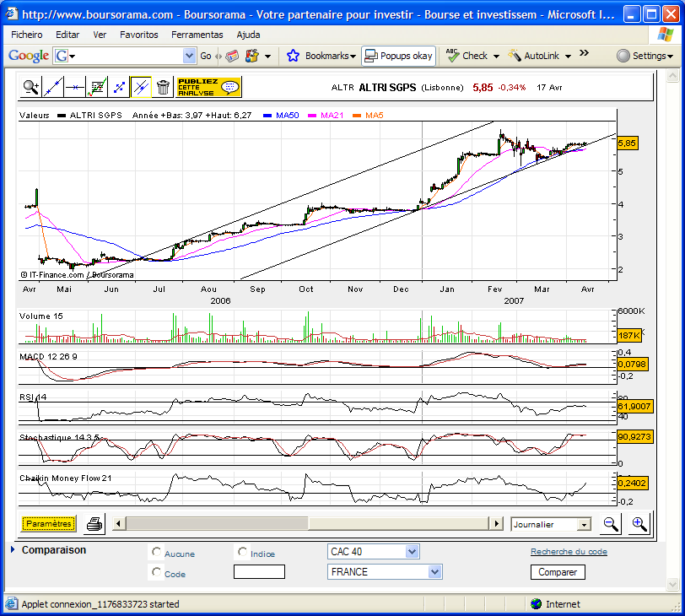
Task: Select the parallel channel lines tool
Action: pos(141,88)
